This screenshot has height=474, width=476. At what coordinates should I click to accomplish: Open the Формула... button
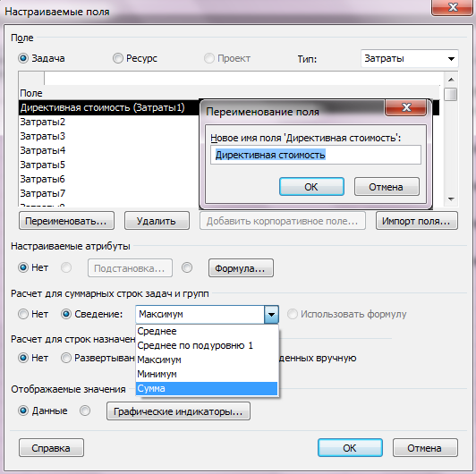coord(241,268)
